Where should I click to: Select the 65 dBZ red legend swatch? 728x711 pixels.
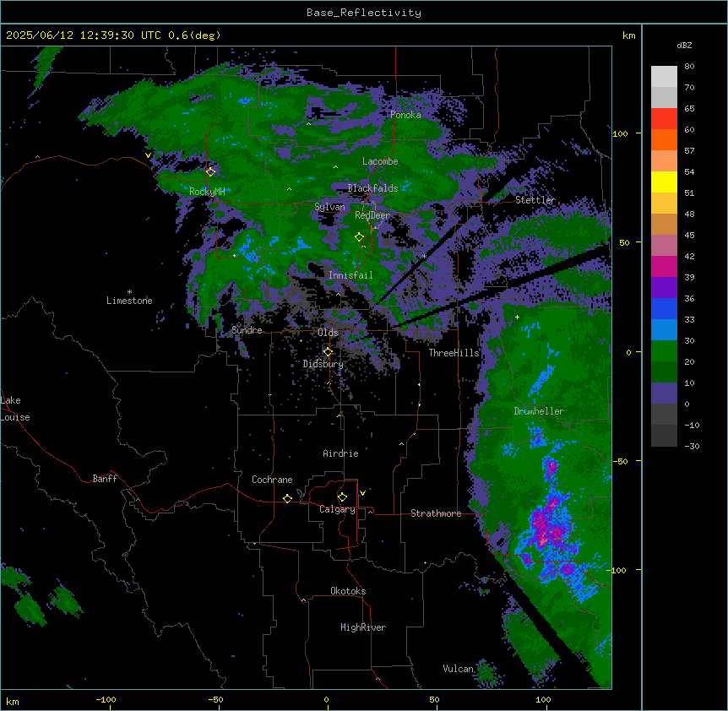(x=664, y=118)
